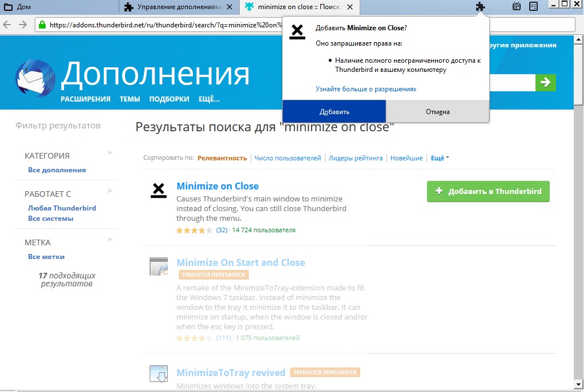Switch to the Дом tab
The image size is (584, 392).
click(59, 7)
